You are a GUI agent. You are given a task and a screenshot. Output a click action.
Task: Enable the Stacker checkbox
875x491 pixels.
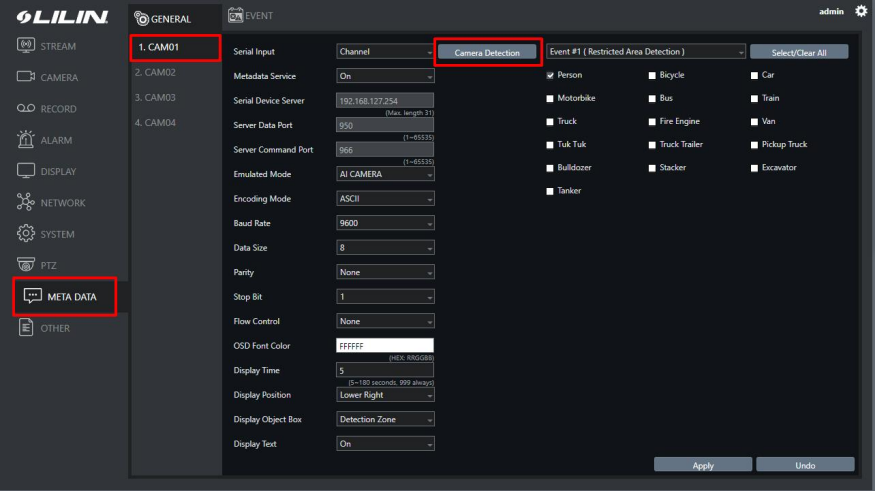pyautogui.click(x=652, y=168)
